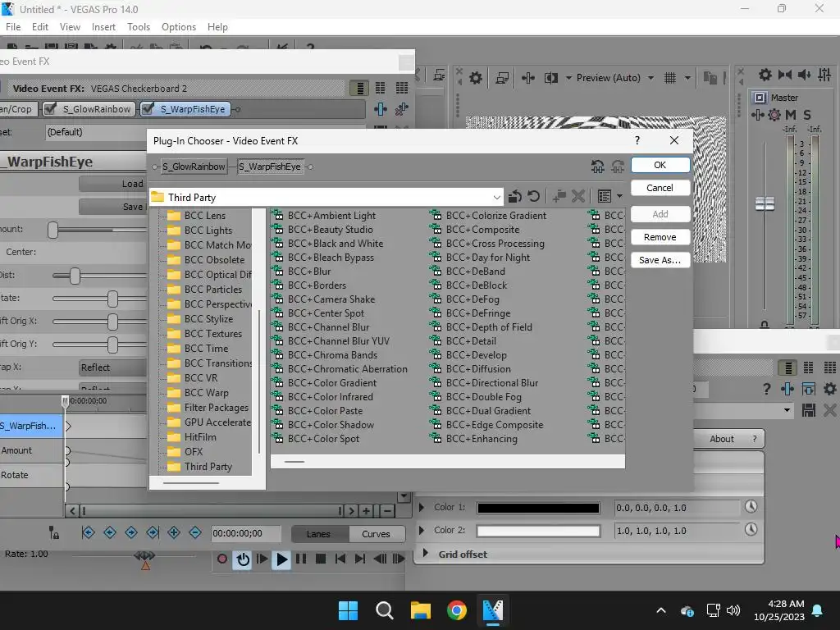Click S_WarpFishEye chain item in chooser

pyautogui.click(x=270, y=167)
